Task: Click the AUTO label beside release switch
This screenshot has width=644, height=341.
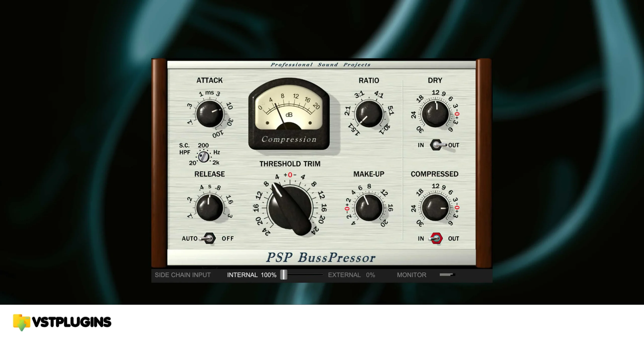Action: (x=190, y=238)
